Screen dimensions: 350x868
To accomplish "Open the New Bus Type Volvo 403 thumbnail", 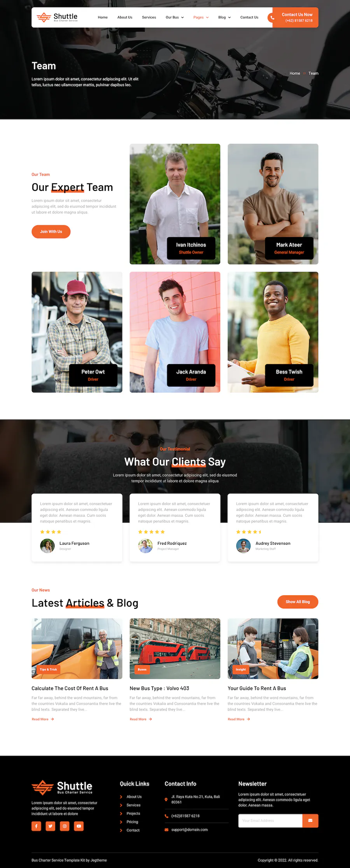I will [x=175, y=648].
